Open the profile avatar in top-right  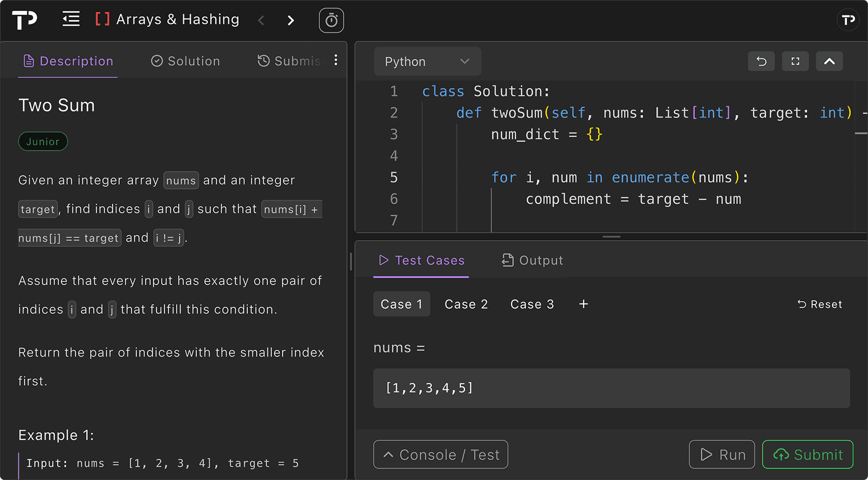(848, 20)
